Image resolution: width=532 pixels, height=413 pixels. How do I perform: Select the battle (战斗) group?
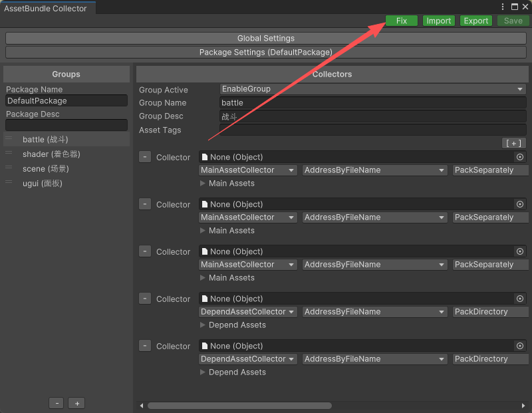[66, 140]
